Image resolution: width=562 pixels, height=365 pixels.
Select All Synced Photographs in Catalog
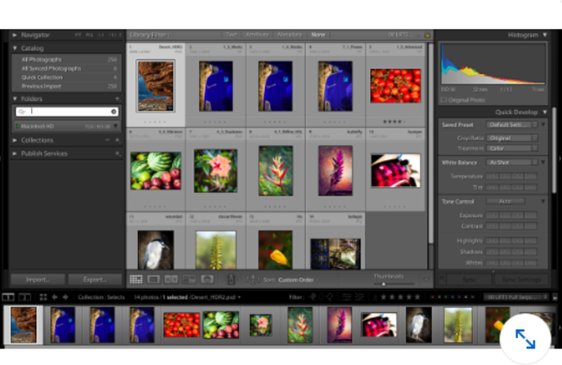tap(67, 68)
